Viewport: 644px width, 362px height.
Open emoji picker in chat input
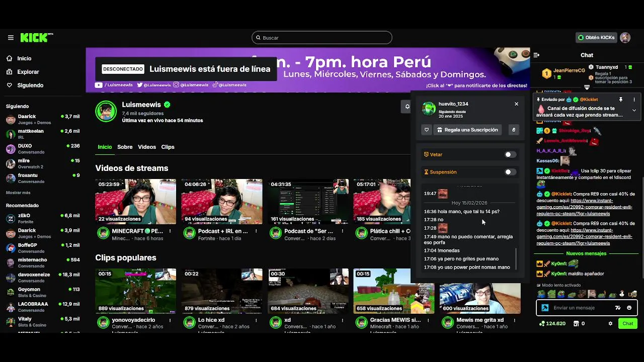click(629, 308)
